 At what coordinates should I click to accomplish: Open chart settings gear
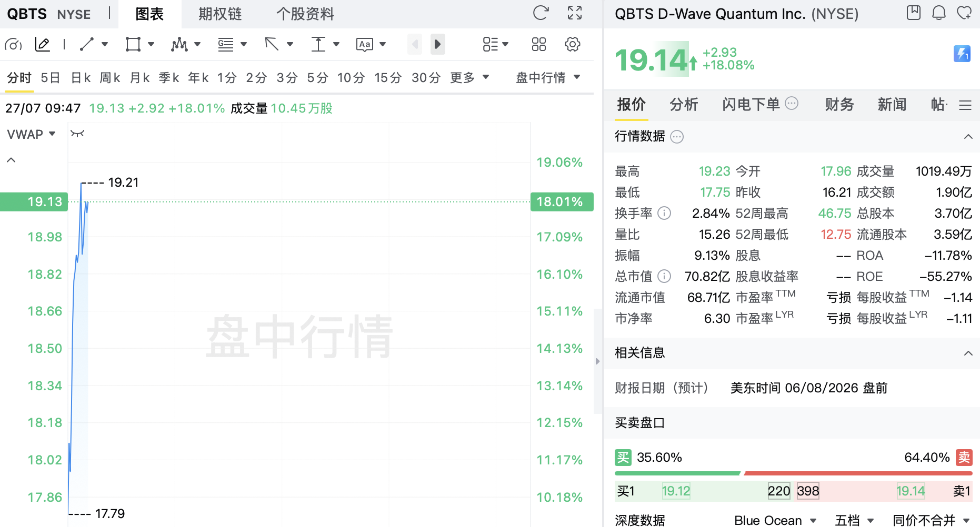tap(573, 45)
